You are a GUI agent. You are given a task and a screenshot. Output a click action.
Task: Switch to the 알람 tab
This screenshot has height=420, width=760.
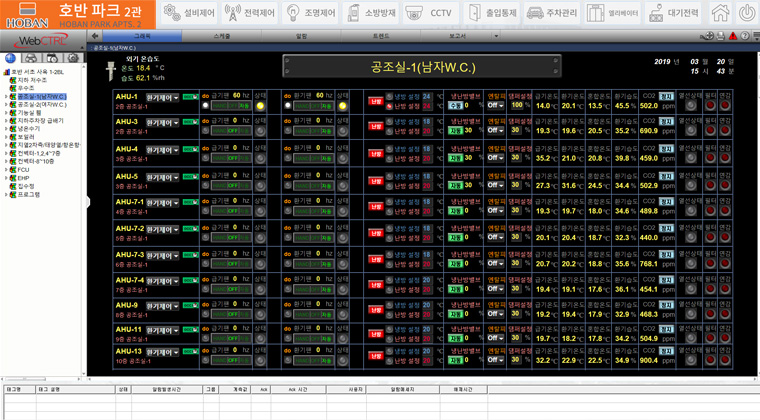click(x=301, y=36)
